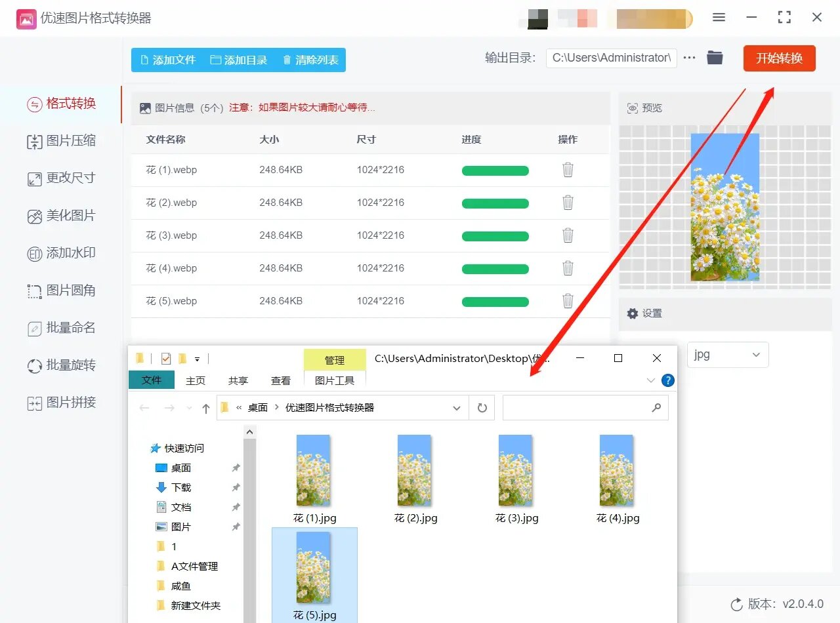This screenshot has height=623, width=840.
Task: Open the jpg output format dropdown
Action: click(x=727, y=354)
